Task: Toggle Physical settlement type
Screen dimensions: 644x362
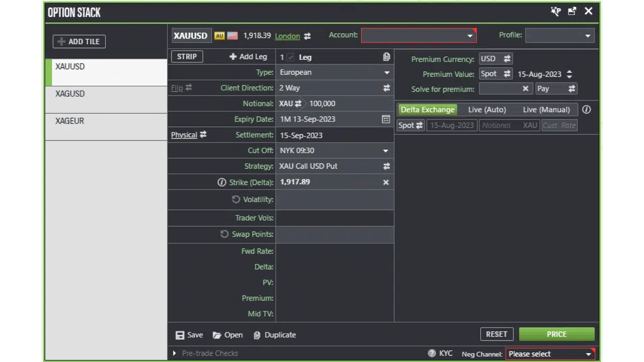Action: click(203, 135)
